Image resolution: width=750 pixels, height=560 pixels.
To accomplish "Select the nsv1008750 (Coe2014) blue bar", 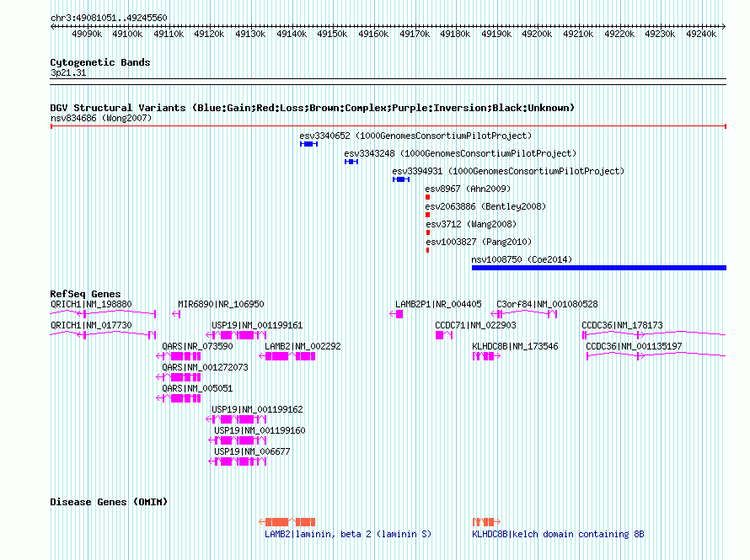I will click(x=599, y=268).
